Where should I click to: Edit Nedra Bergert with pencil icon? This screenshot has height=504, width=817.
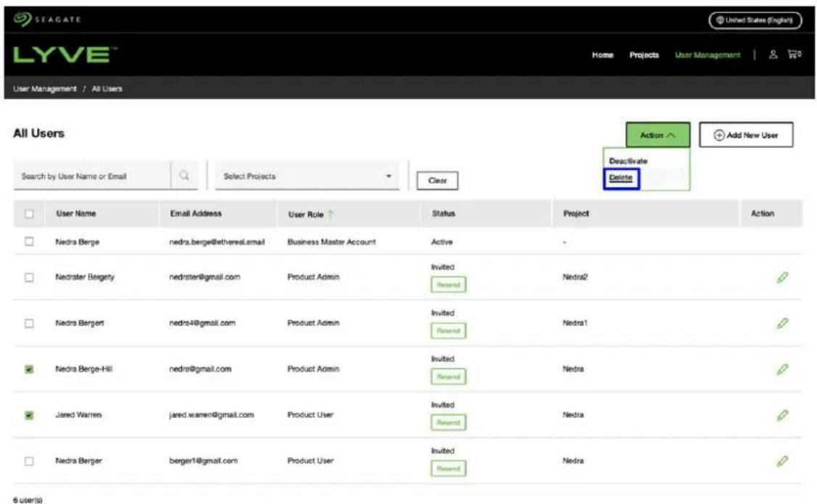point(782,323)
